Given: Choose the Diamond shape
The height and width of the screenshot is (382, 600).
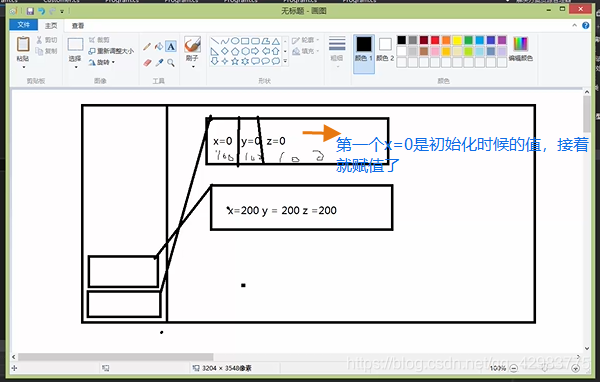Looking at the screenshot, I should 225,51.
